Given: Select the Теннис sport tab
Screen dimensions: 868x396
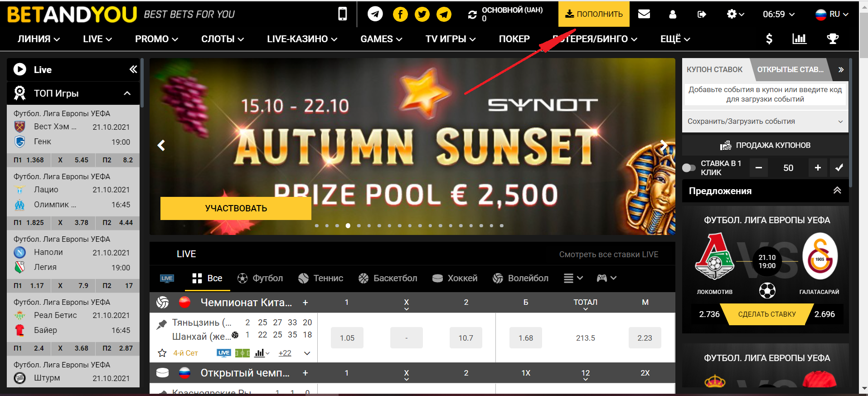Looking at the screenshot, I should tap(320, 278).
